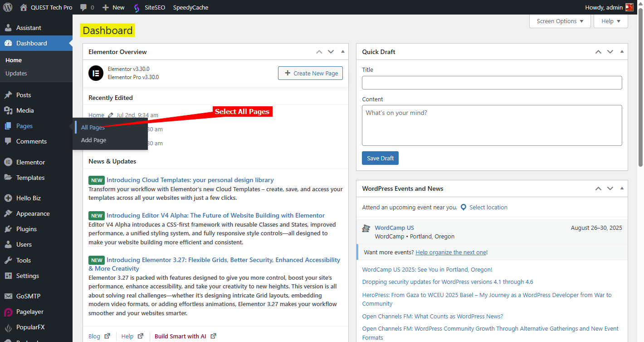Move the Quick Draft box down
The width and height of the screenshot is (644, 342).
click(610, 52)
